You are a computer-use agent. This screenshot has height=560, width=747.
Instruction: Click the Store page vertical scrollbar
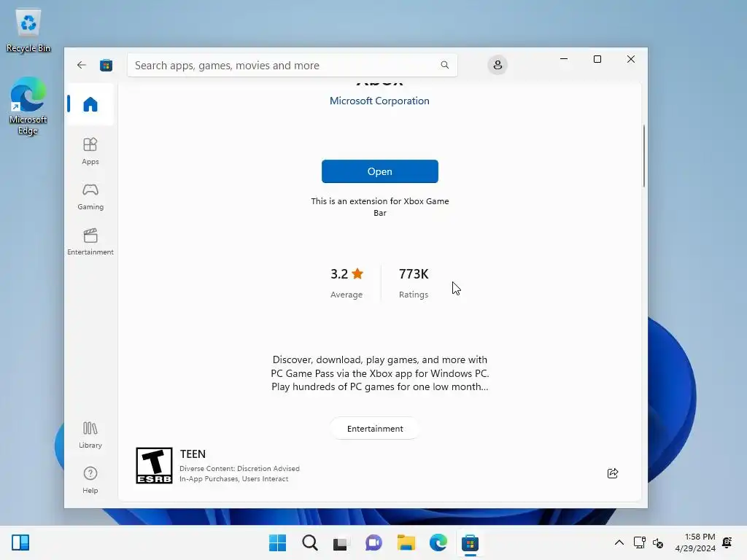tap(643, 156)
